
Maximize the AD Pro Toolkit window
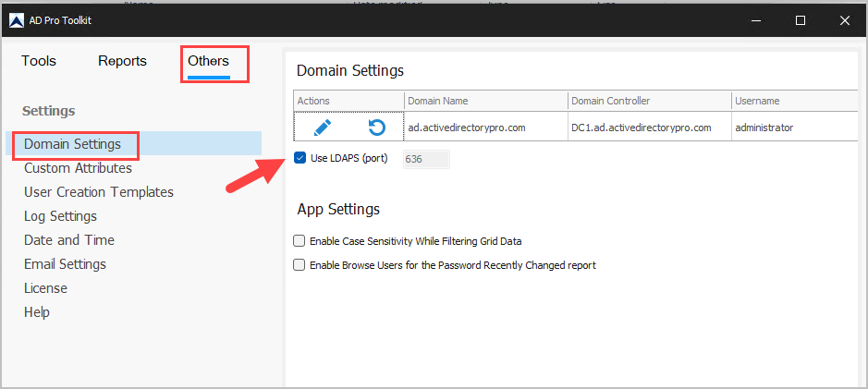pos(800,21)
